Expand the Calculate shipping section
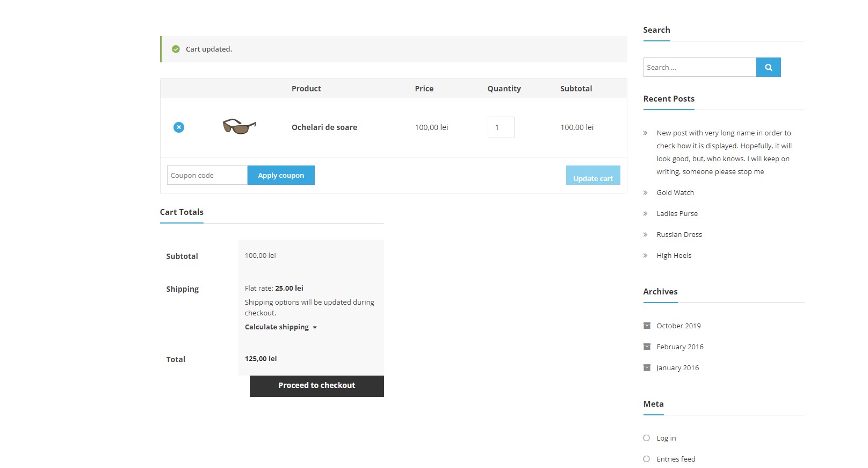868x468 pixels. tap(281, 327)
